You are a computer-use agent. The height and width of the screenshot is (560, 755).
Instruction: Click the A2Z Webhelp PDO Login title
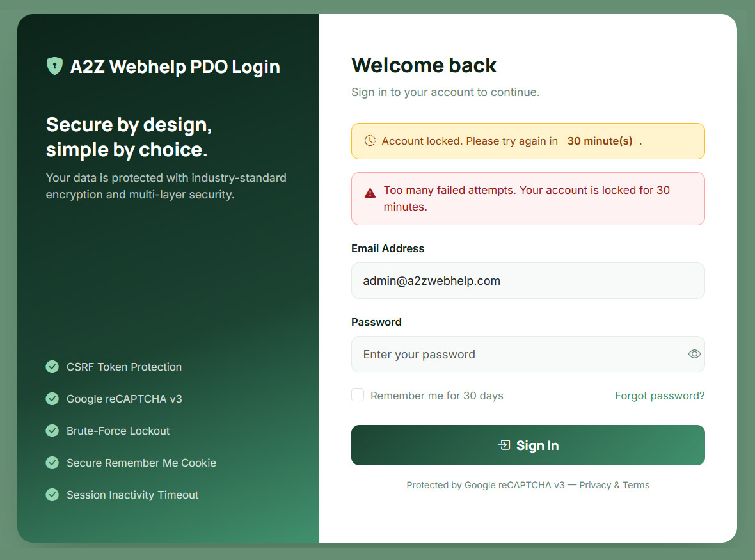(175, 67)
